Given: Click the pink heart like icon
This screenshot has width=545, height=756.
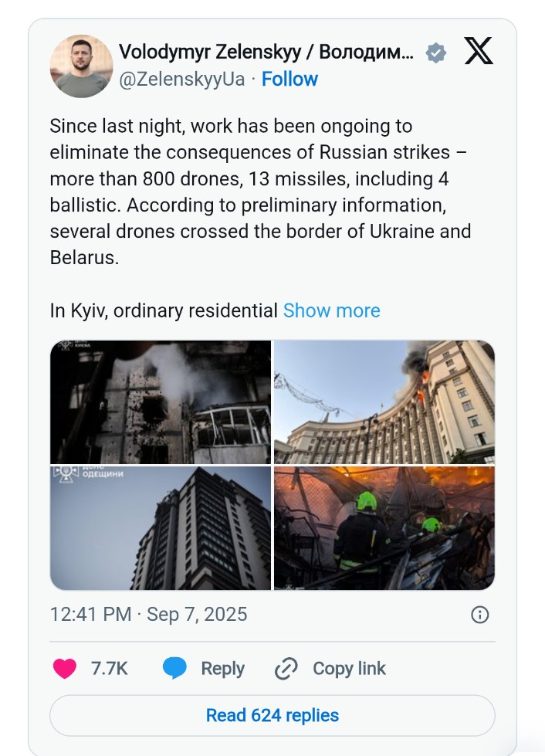Looking at the screenshot, I should [65, 669].
